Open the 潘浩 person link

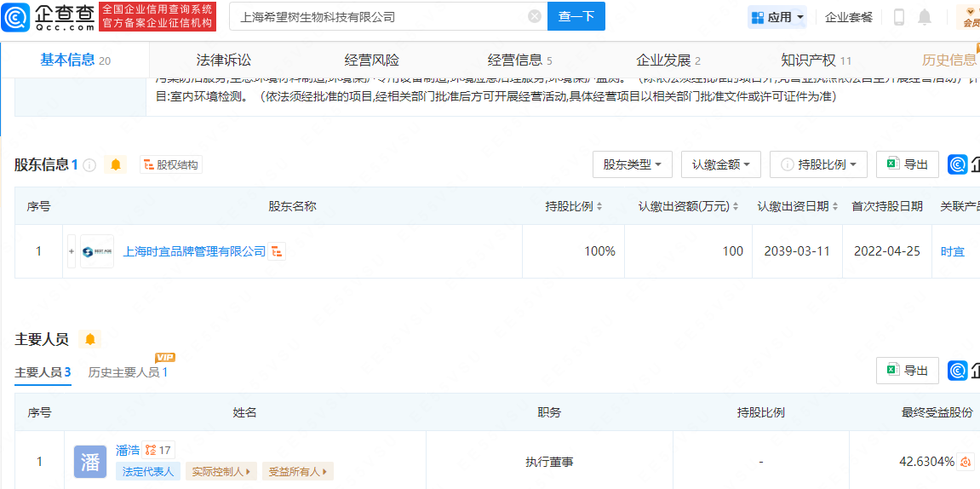coord(126,450)
